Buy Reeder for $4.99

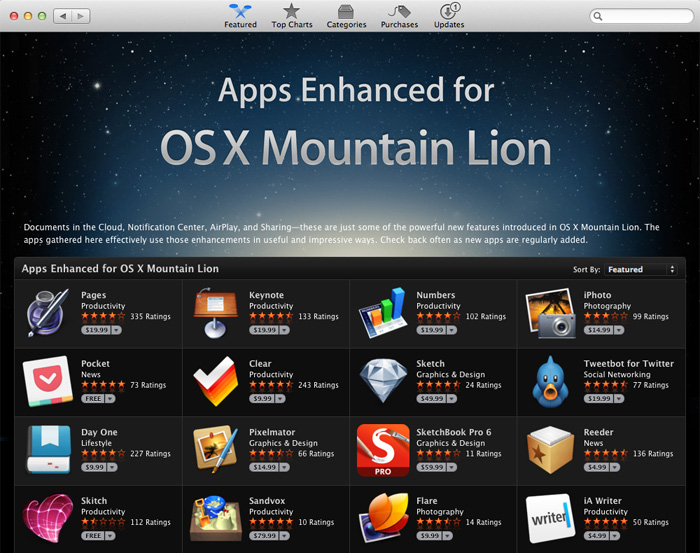[597, 467]
